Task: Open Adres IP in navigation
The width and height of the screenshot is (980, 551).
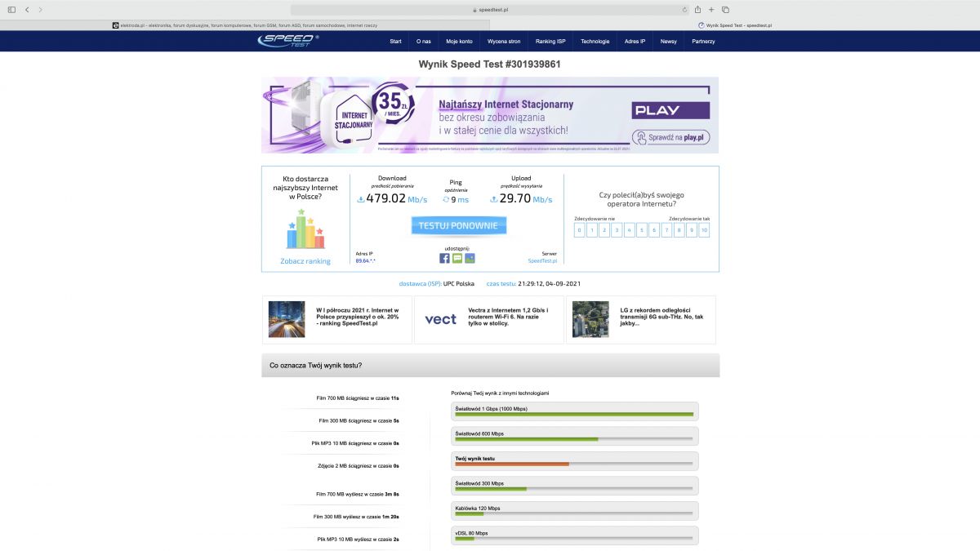Action: pyautogui.click(x=635, y=41)
